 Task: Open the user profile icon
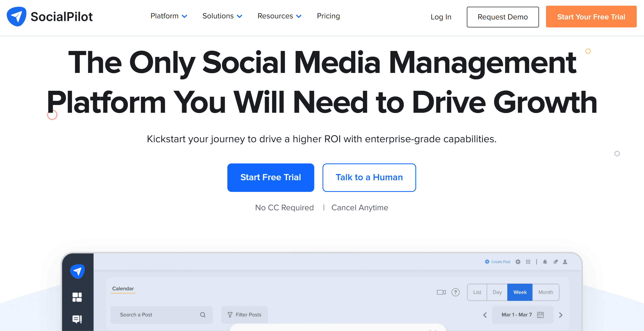pyautogui.click(x=565, y=262)
